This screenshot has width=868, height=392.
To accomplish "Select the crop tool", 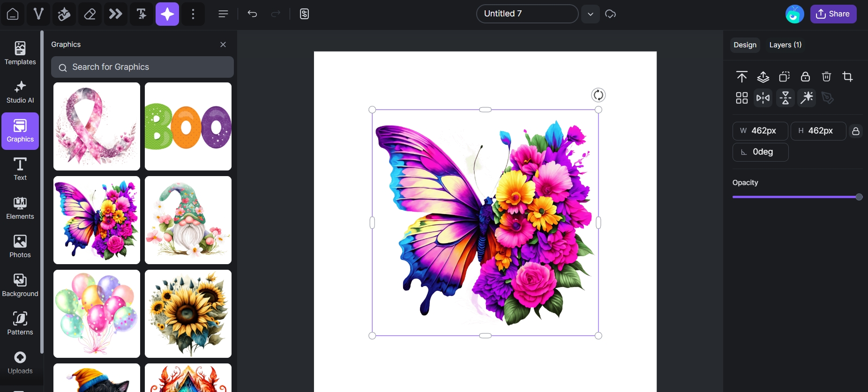I will click(847, 77).
